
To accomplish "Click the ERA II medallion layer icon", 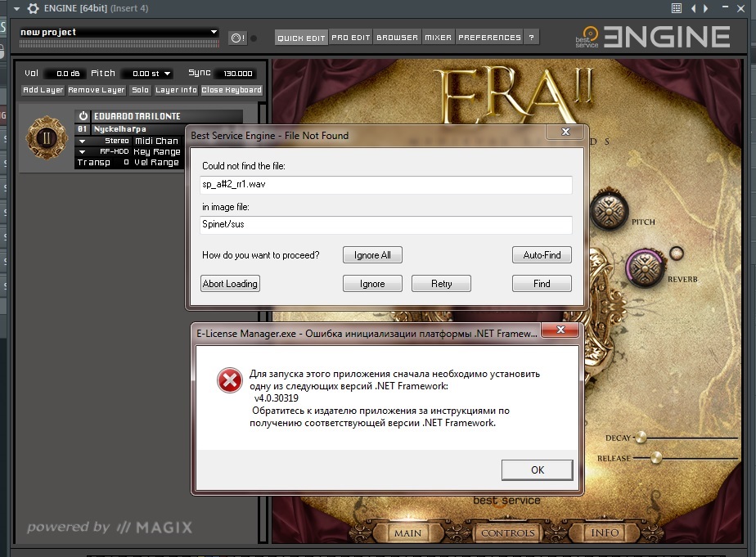I will point(47,137).
